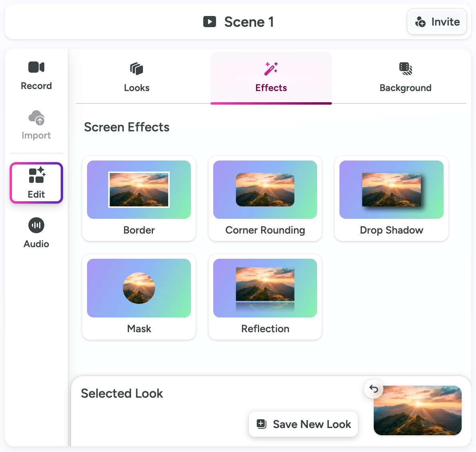The image size is (476, 452).
Task: Open the Edit section in sidebar
Action: 36,183
